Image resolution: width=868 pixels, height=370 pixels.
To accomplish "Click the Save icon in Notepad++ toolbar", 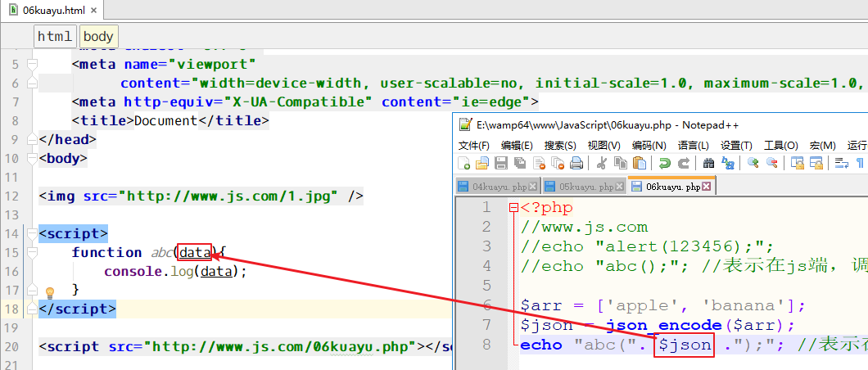I will pos(501,163).
